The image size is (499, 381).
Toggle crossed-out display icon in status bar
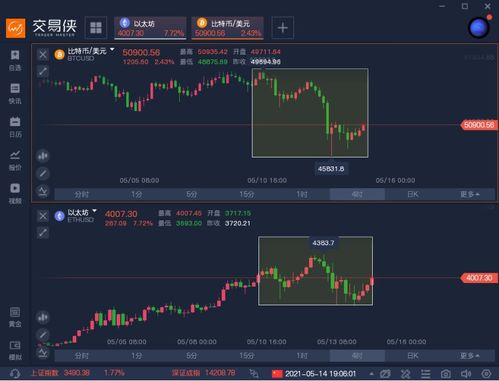click(385, 374)
